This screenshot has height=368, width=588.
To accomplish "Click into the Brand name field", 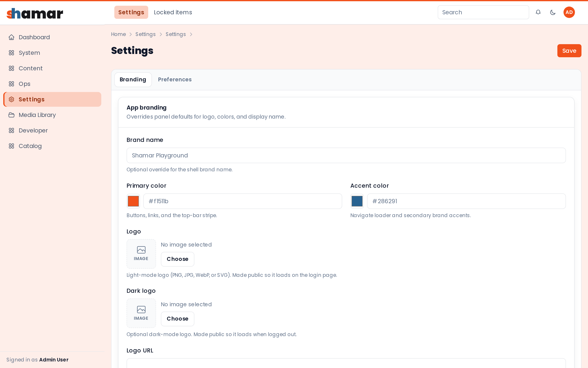I will pos(346,155).
